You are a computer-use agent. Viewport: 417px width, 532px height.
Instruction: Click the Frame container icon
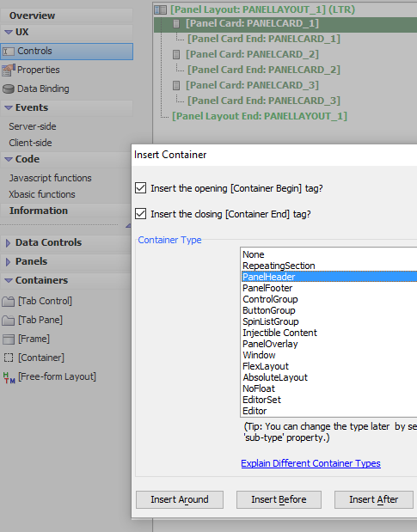tap(8, 339)
